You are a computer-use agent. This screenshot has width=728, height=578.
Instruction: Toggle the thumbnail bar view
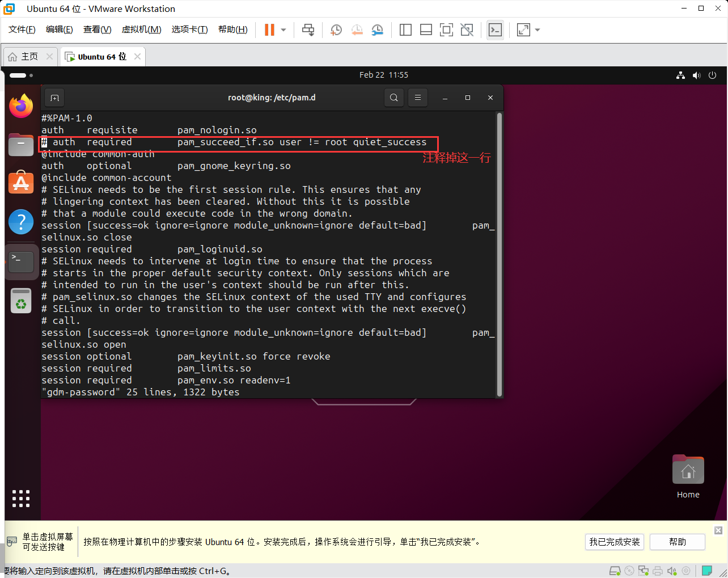pos(426,30)
